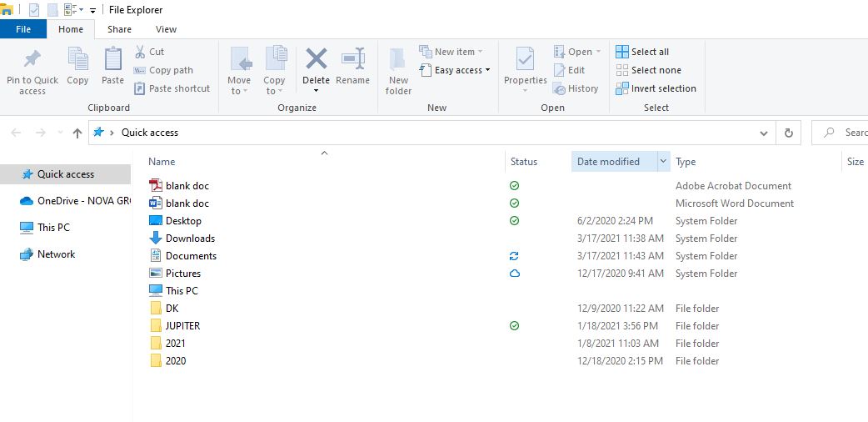The width and height of the screenshot is (868, 422).
Task: Click the Search box
Action: [x=840, y=133]
